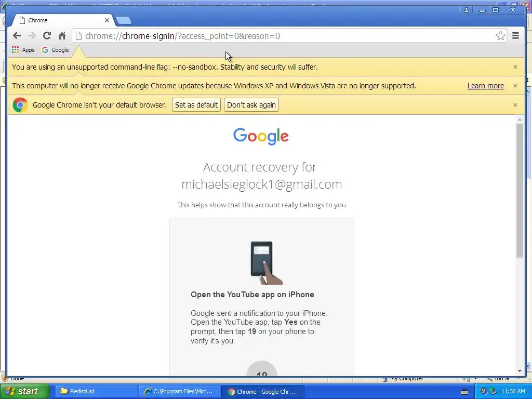Dismiss the no-sandbox warning bar
This screenshot has height=399, width=532.
[515, 67]
